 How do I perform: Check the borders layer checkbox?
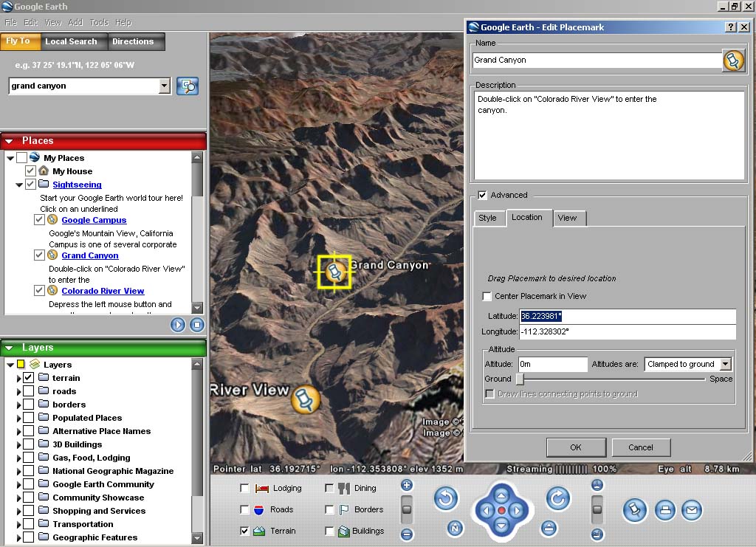point(29,405)
